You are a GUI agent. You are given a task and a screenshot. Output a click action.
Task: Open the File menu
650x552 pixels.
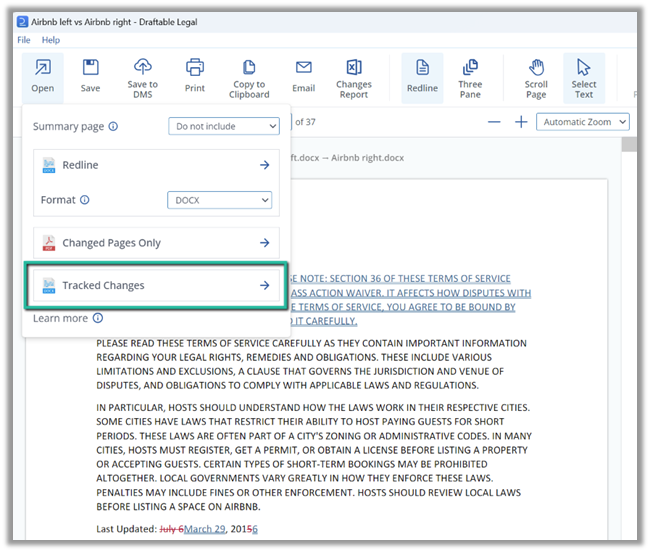pyautogui.click(x=24, y=40)
